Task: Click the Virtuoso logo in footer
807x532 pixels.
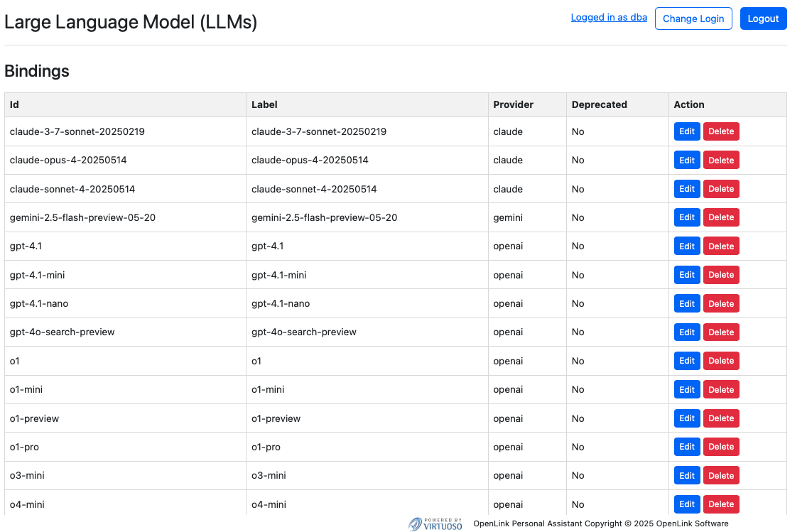Action: pyautogui.click(x=435, y=523)
